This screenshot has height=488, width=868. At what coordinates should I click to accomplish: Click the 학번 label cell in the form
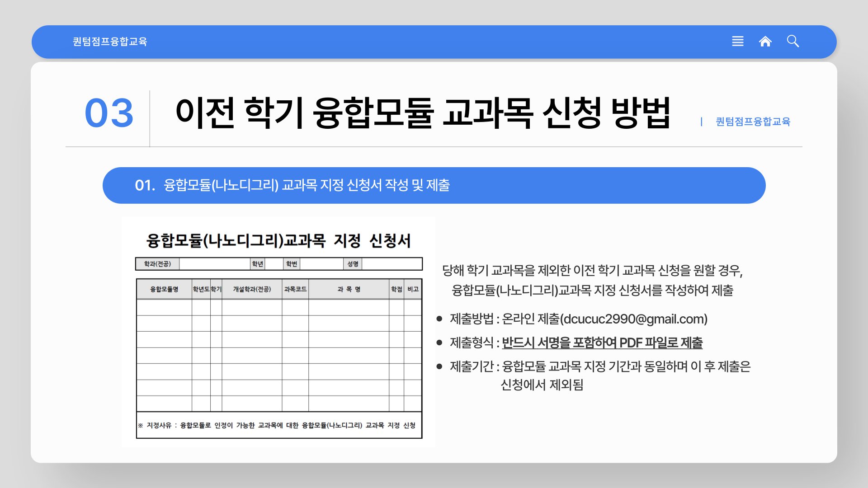click(x=292, y=264)
